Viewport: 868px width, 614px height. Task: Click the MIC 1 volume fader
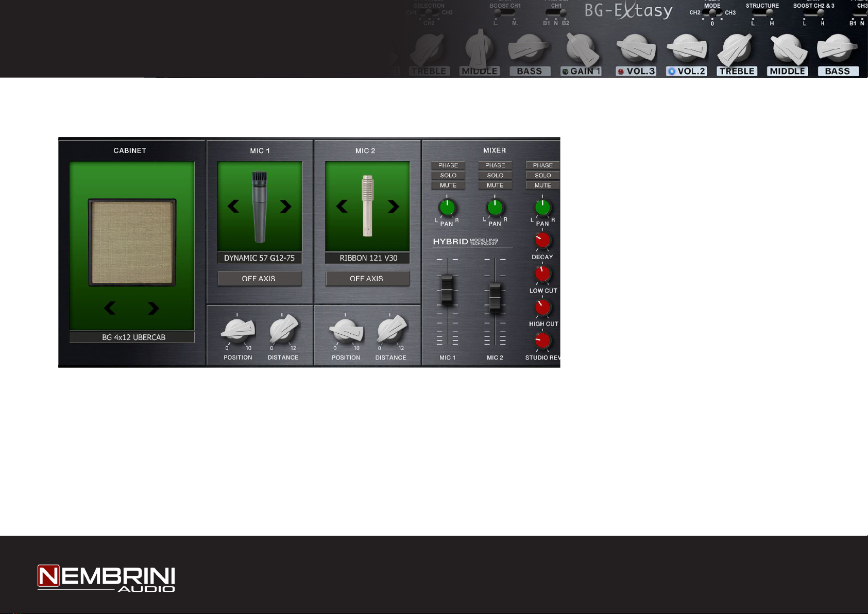pos(447,289)
